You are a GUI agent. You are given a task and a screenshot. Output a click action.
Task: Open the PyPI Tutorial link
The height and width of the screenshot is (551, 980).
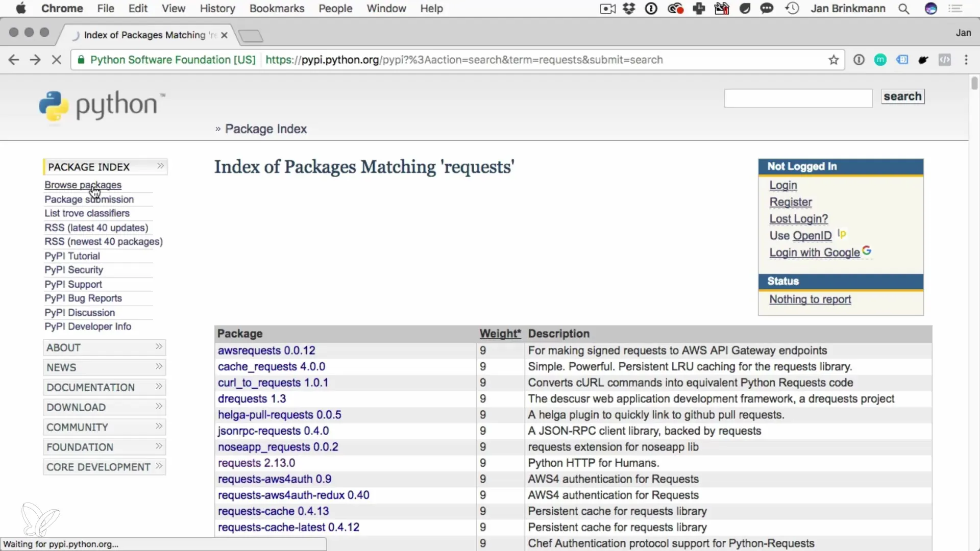click(x=72, y=256)
